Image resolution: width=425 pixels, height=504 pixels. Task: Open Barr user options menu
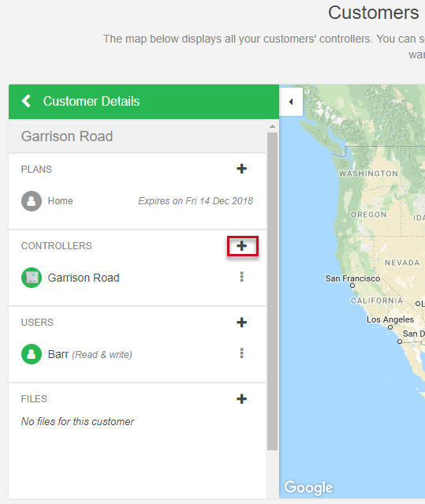click(x=241, y=353)
